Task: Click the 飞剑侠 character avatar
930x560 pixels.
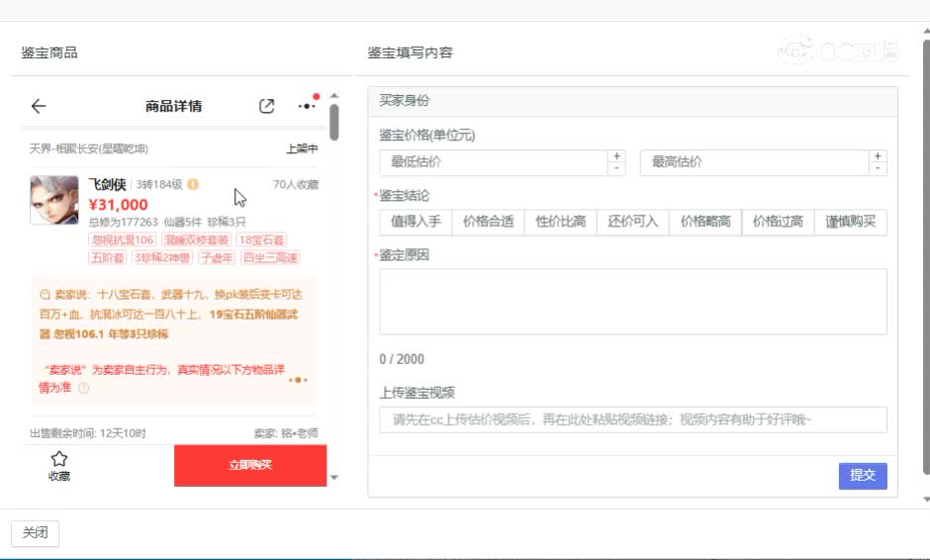Action: pos(54,200)
